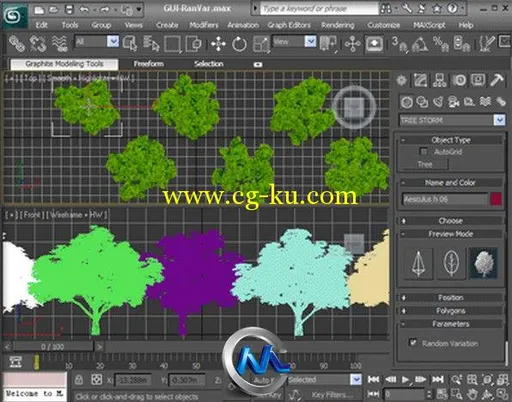Click the Use Pivot Point Center icon
512x402 pixels.
pyautogui.click(x=328, y=44)
